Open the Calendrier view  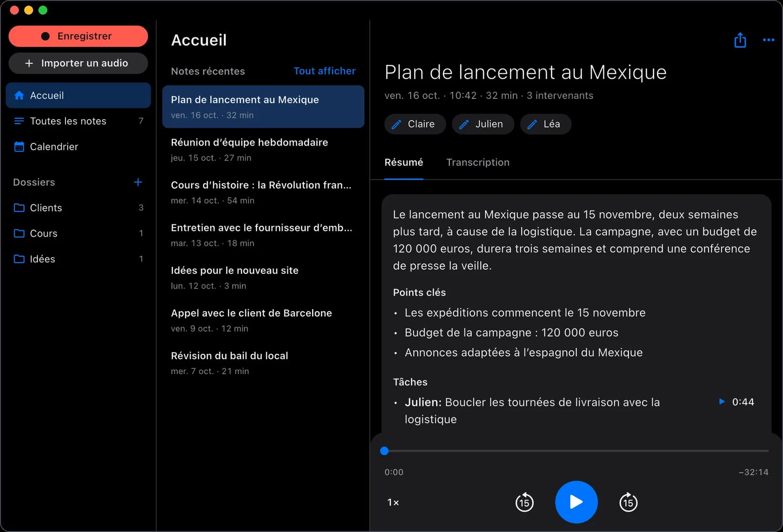(x=78, y=146)
